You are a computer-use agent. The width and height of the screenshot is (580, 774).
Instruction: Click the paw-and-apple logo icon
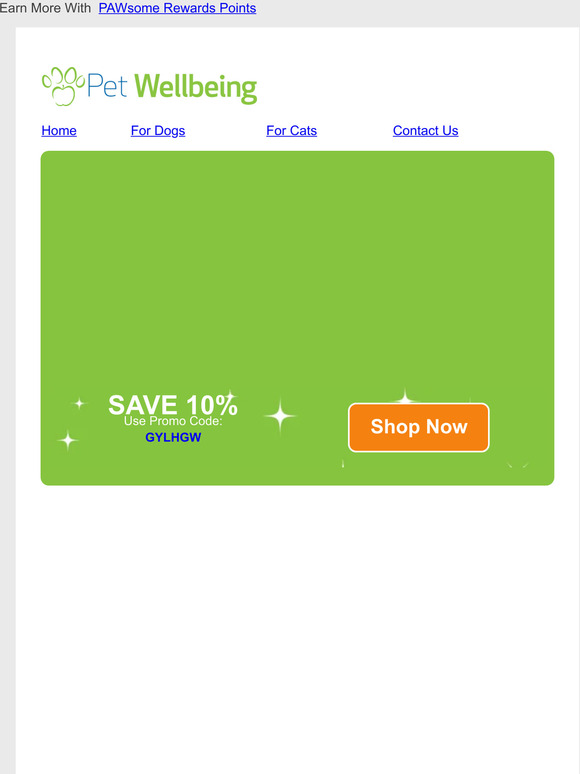click(63, 86)
